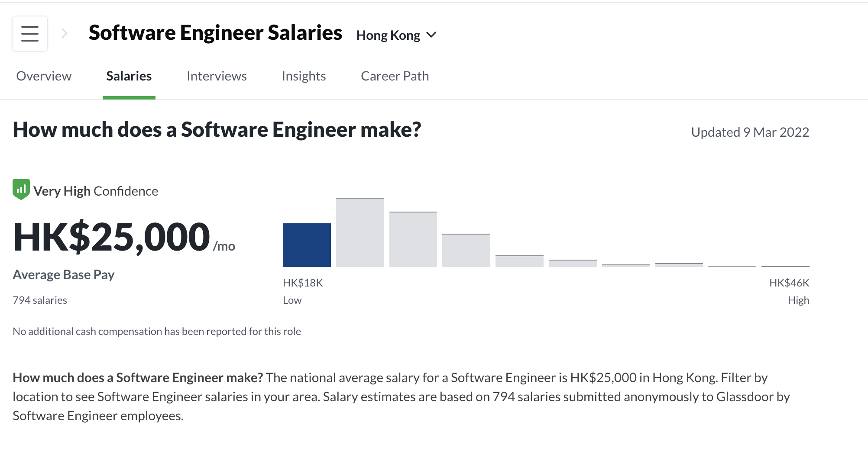Select the fourth histogram bar
868x457 pixels.
[466, 250]
